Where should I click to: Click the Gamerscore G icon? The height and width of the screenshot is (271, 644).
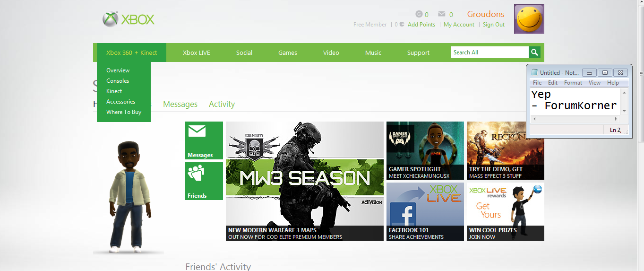(x=419, y=14)
